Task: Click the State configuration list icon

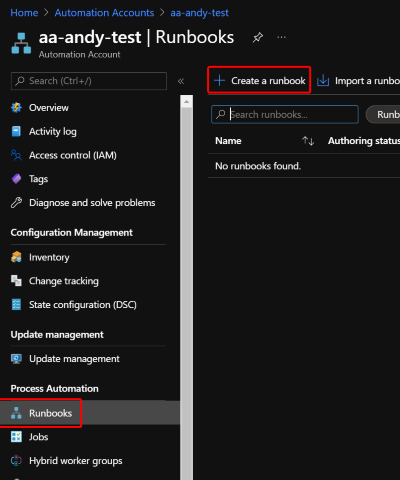Action: 16,305
